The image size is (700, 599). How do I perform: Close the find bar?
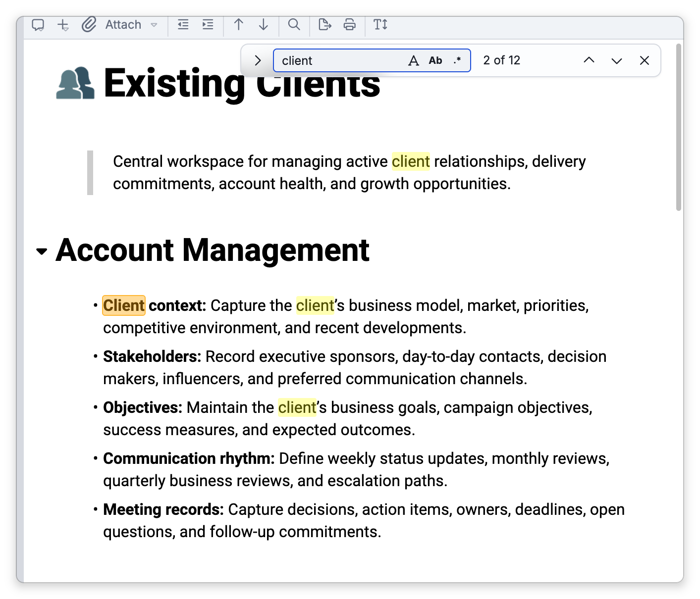(x=645, y=60)
